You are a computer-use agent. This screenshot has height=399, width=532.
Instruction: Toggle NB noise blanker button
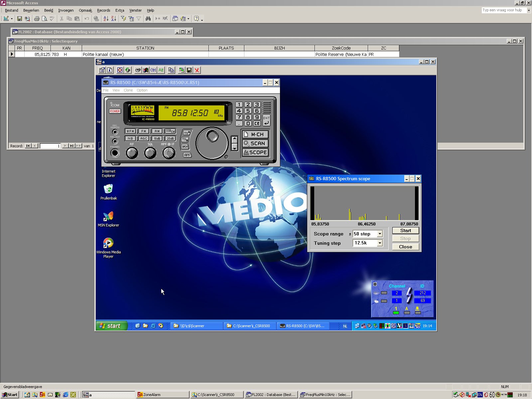[x=130, y=139]
